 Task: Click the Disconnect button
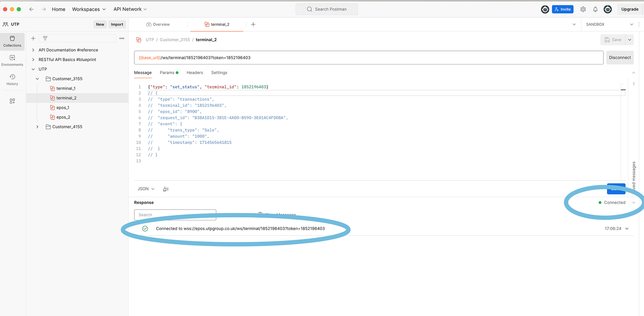pos(620,58)
